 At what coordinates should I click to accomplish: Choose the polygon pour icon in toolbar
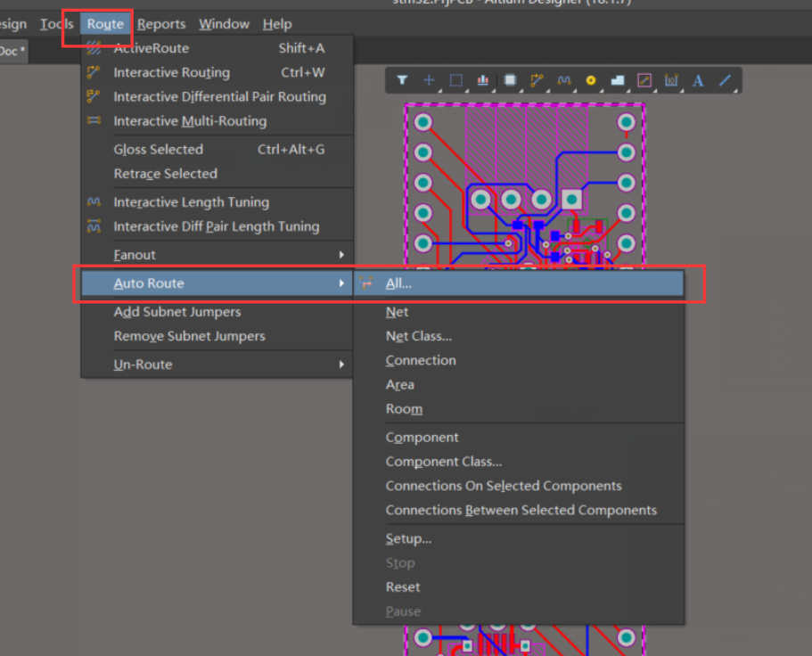(x=618, y=80)
